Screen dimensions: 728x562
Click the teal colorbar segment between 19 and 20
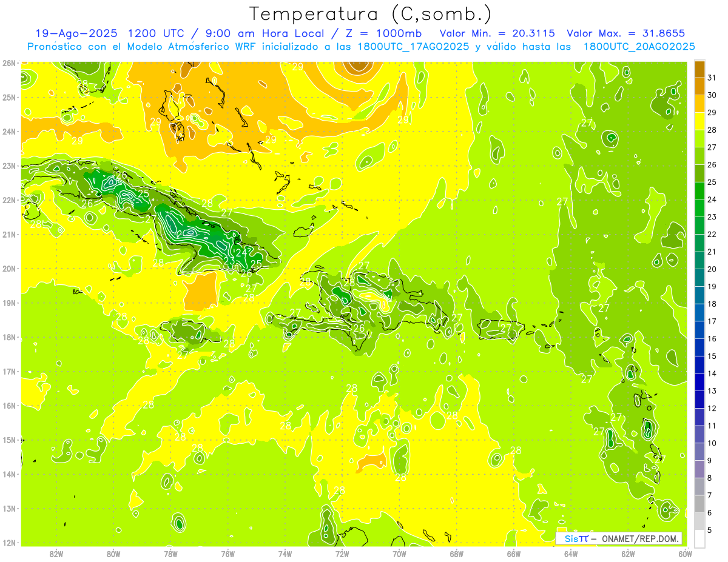point(699,278)
